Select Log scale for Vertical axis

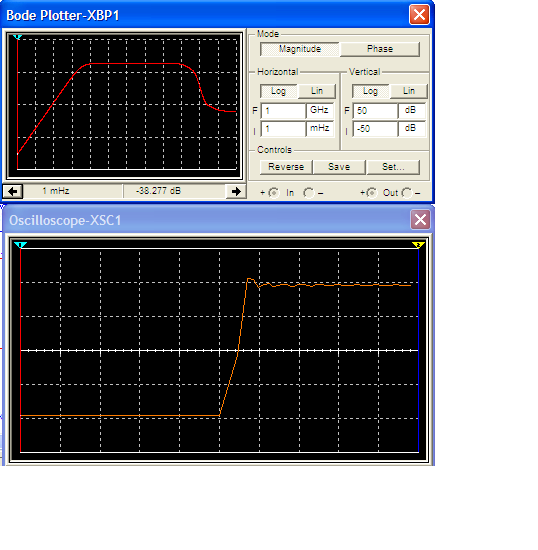coord(370,91)
